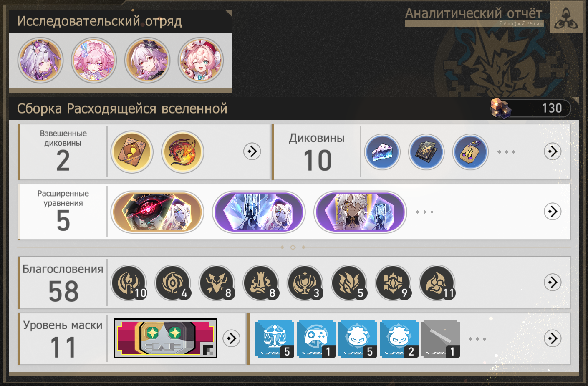Screen dimensions: 588x386
Task: Open the mask level details arrow
Action: [232, 338]
